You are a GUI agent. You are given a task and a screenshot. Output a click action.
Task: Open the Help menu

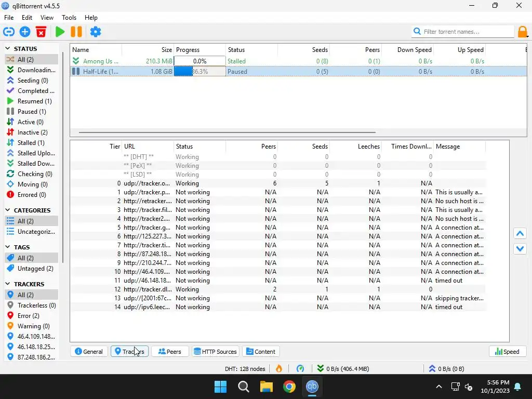point(91,18)
